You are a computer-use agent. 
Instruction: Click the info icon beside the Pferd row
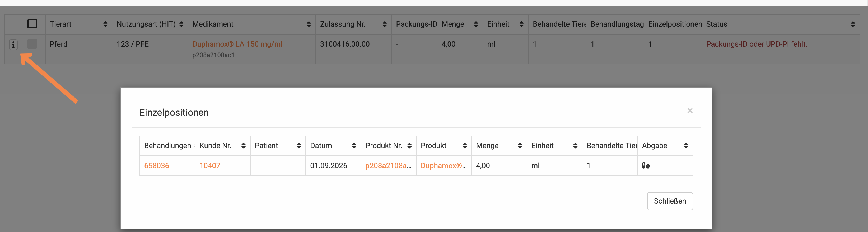pos(13,44)
